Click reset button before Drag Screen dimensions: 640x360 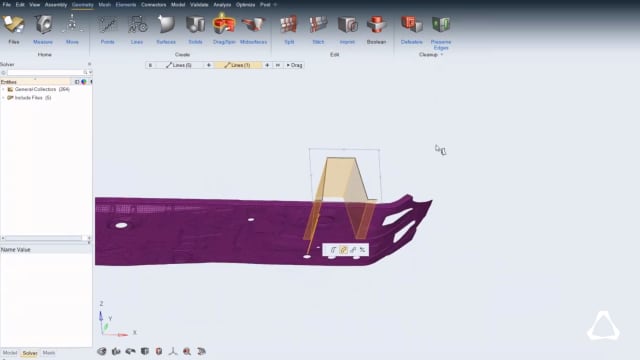click(x=278, y=65)
